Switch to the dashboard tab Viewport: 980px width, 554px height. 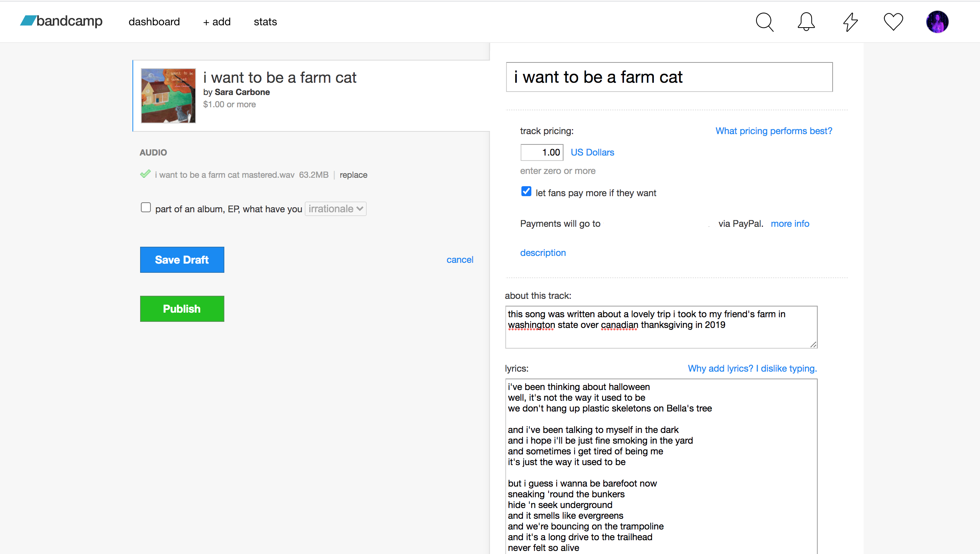click(154, 22)
